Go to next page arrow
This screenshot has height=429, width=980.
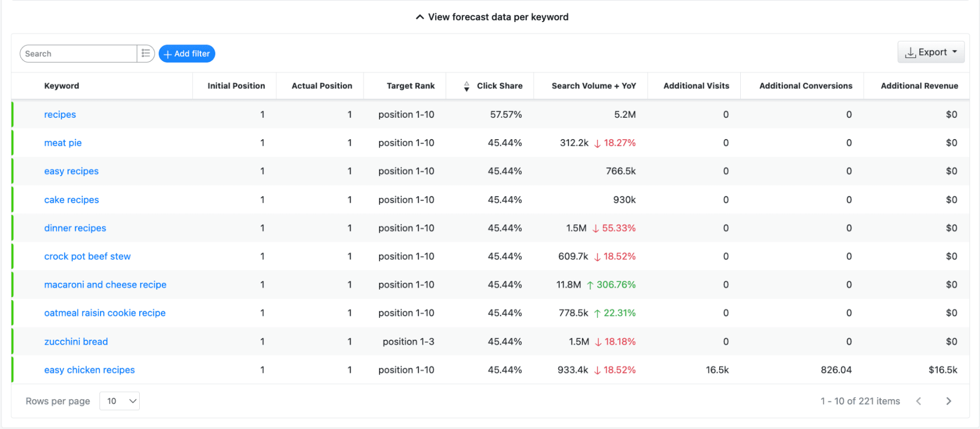click(x=949, y=401)
